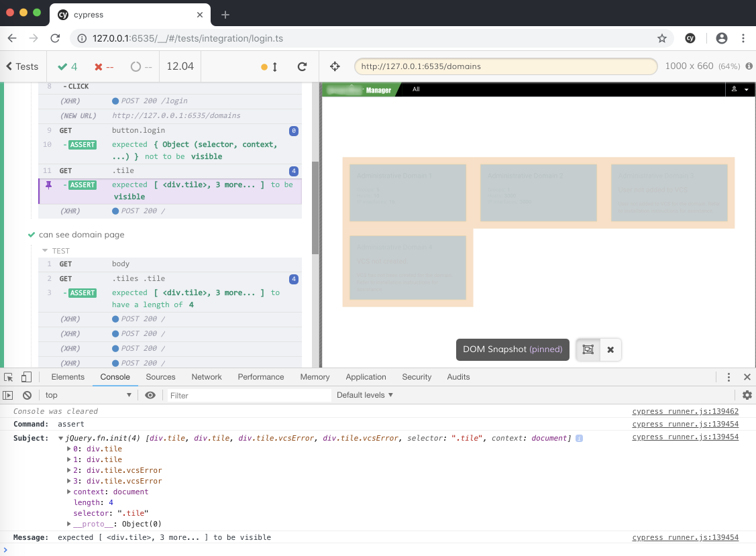Open the top JavaScript context dropdown
The image size is (756, 556).
89,396
